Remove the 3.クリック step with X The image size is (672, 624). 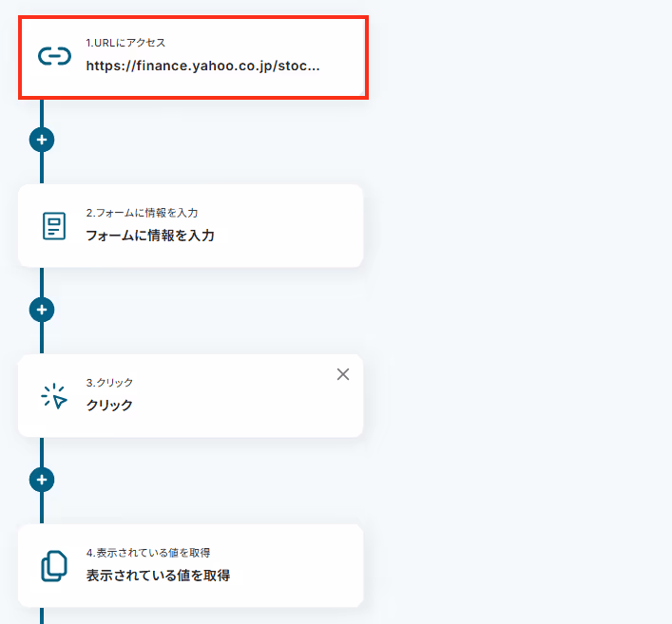[343, 374]
